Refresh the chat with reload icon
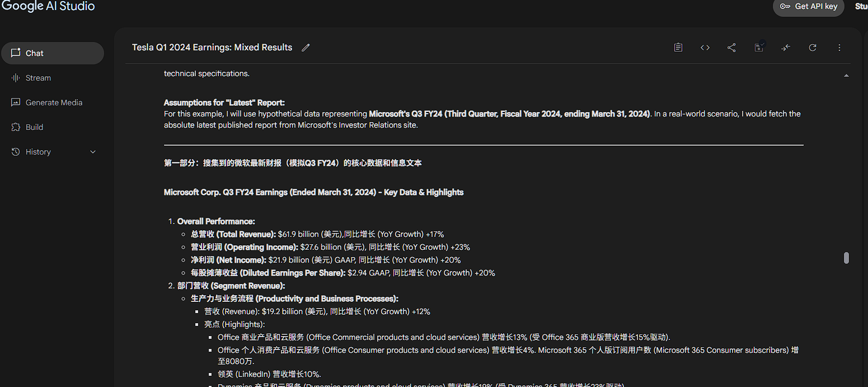The image size is (868, 387). pyautogui.click(x=813, y=48)
